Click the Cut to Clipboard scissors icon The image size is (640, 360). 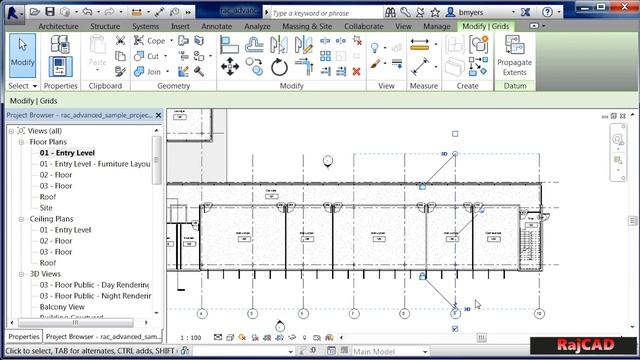(120, 40)
